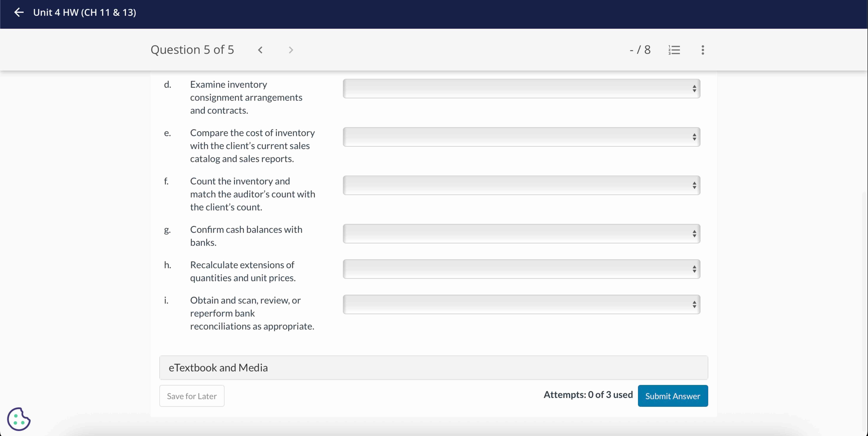Click the score indicator - / 8
Viewport: 868px width, 436px height.
click(640, 50)
